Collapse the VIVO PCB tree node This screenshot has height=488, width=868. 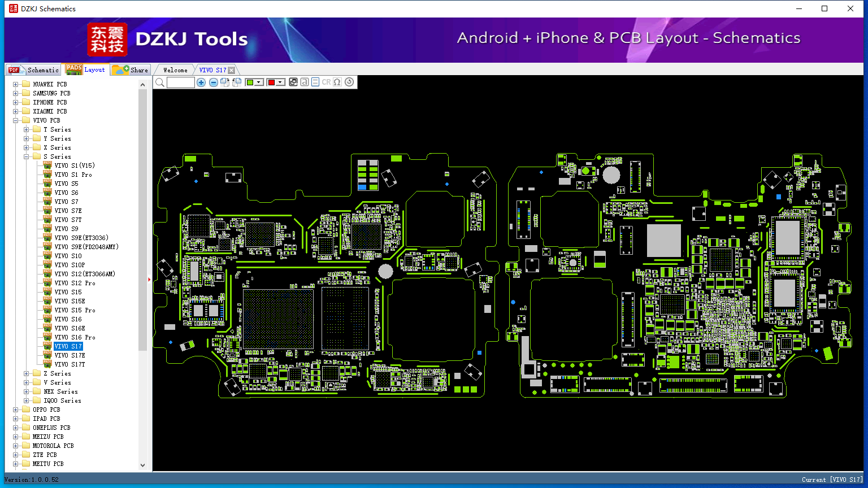(x=16, y=120)
